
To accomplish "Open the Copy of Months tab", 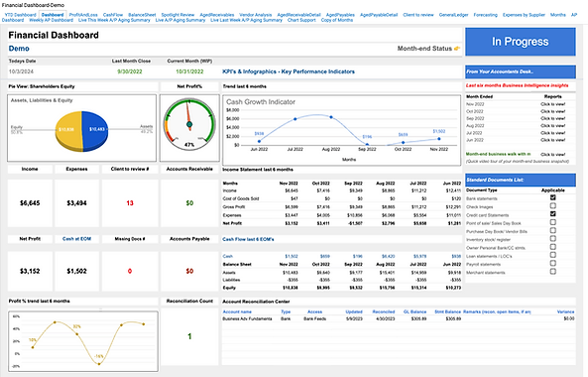I will coord(337,20).
